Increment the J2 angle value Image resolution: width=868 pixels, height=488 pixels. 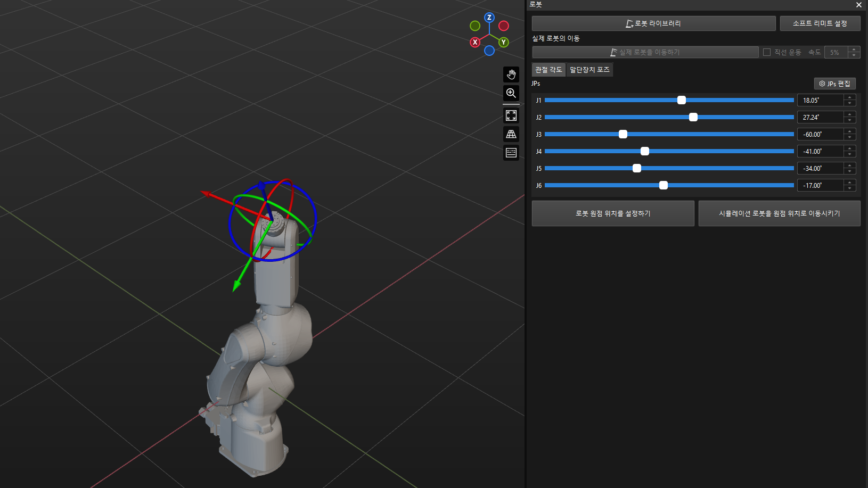click(850, 114)
